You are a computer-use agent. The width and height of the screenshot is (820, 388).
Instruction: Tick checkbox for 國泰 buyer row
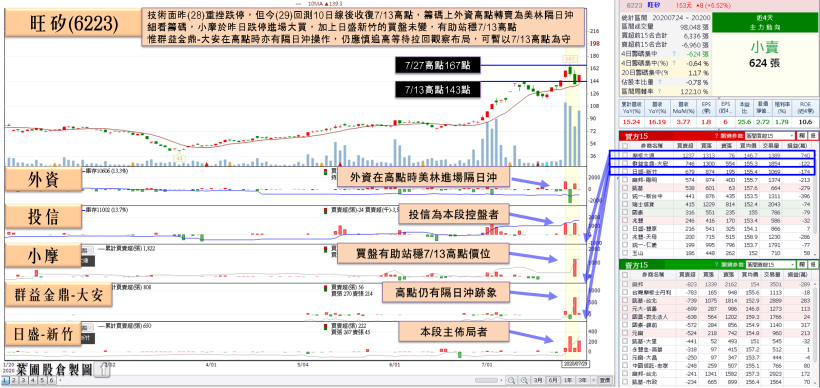tap(625, 212)
